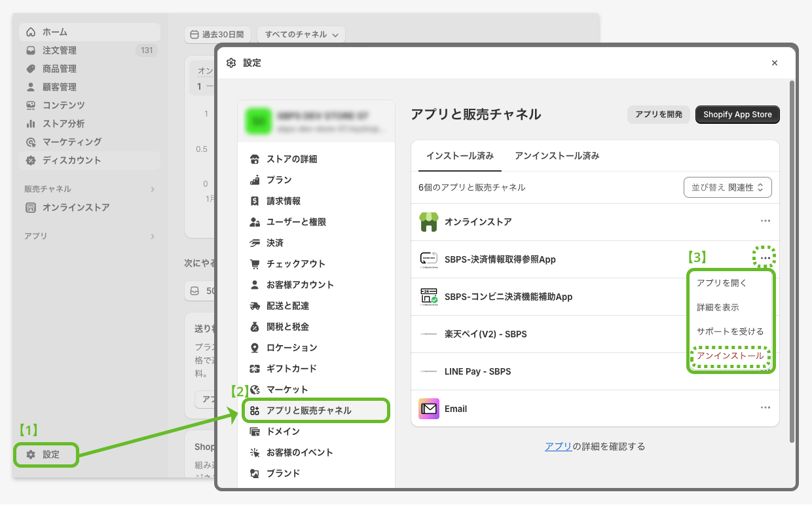
Task: Click the ギフトカード icon
Action: click(x=255, y=369)
